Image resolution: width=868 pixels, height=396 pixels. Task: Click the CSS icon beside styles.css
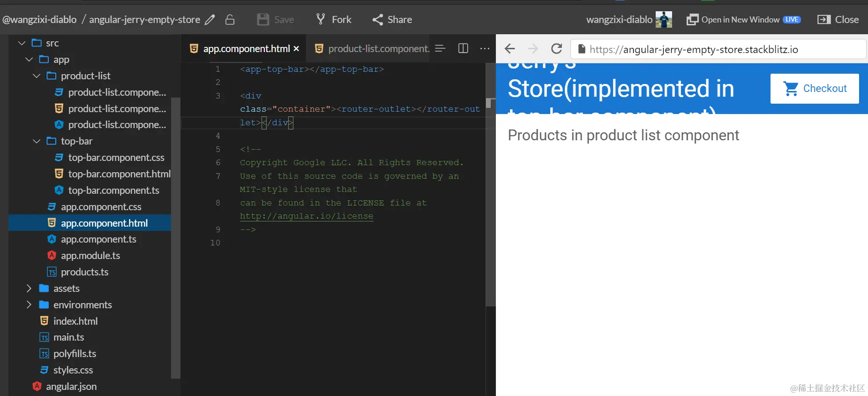44,370
